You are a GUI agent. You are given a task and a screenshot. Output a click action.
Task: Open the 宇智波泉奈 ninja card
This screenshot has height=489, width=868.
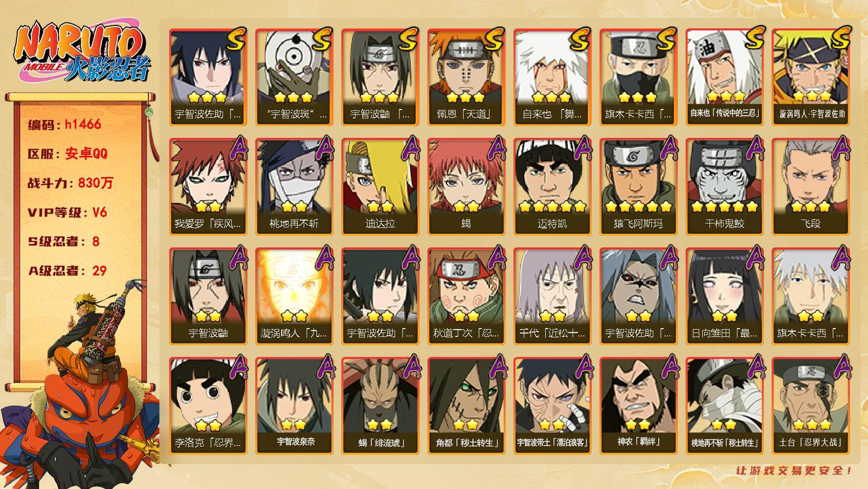coord(294,405)
